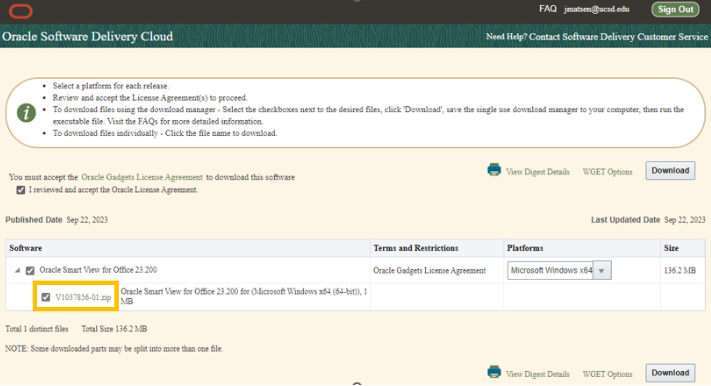The height and width of the screenshot is (386, 711).
Task: Collapse the Oracle Smart View for Office row
Action: 17,270
